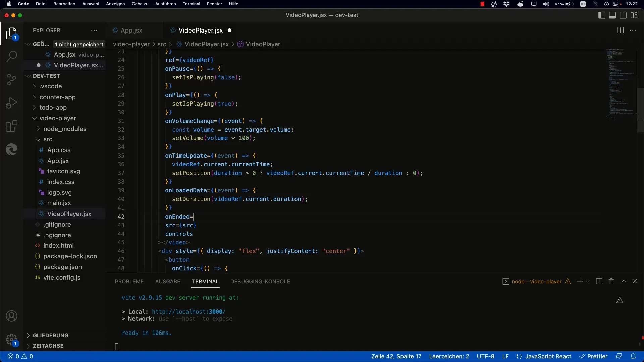Open the Extensions view icon

11,126
